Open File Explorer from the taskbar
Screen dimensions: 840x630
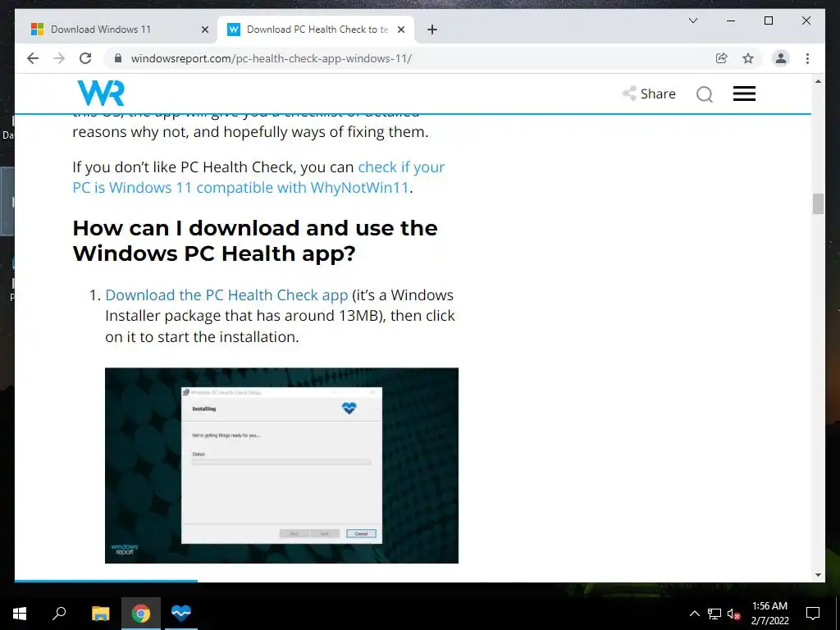tap(100, 614)
